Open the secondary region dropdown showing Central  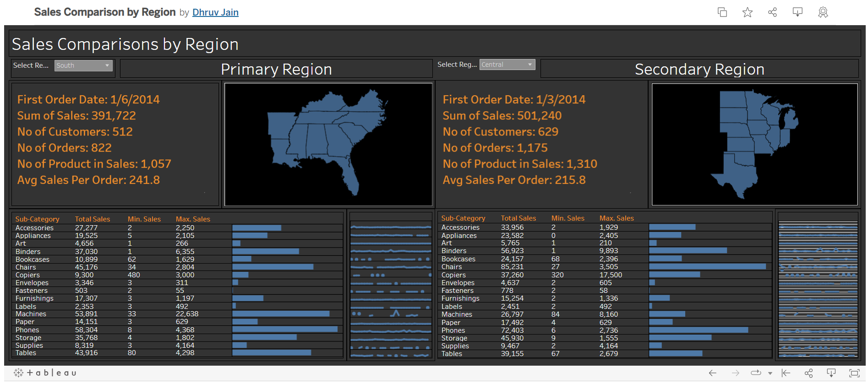[507, 65]
